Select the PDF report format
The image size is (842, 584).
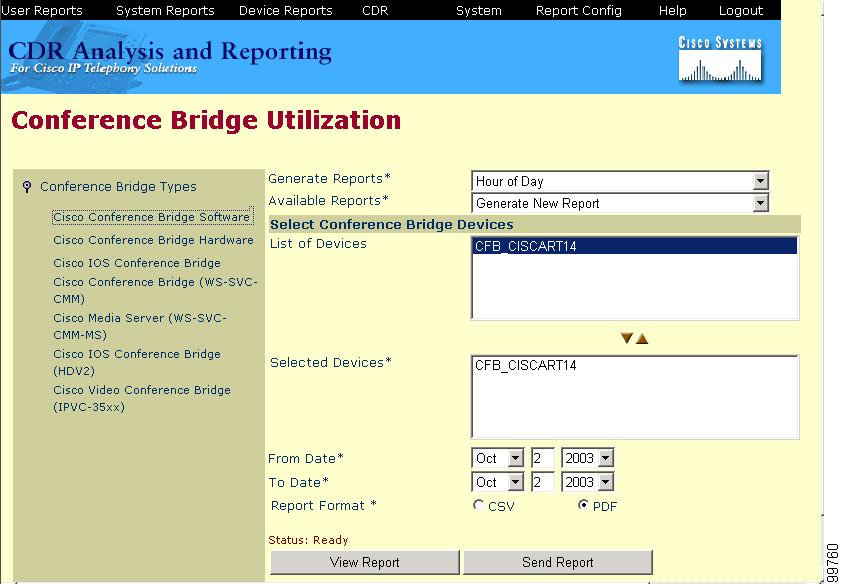click(x=583, y=505)
